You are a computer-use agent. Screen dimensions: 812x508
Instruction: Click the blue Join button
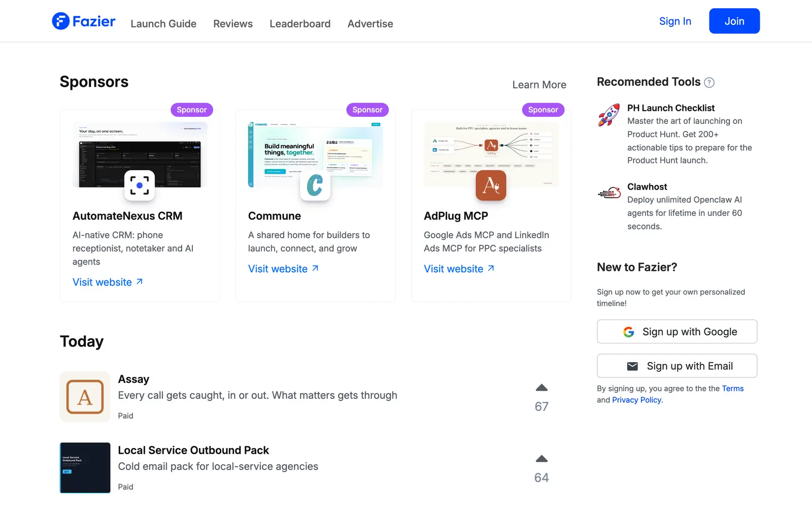click(734, 21)
